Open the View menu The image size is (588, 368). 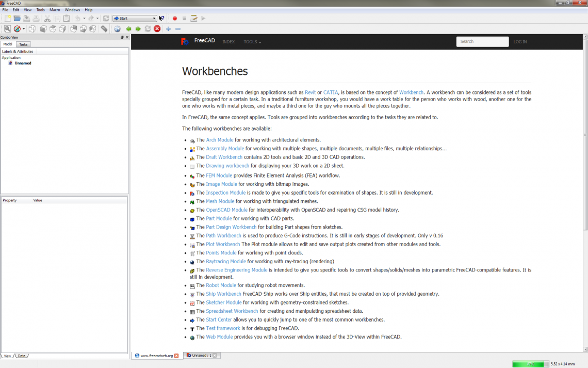28,10
